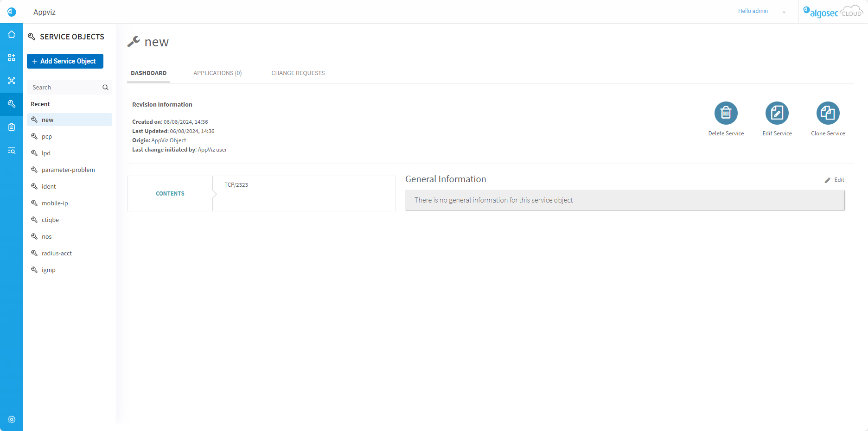Open the network topology icon in sidebar
This screenshot has width=868, height=431.
(x=12, y=81)
